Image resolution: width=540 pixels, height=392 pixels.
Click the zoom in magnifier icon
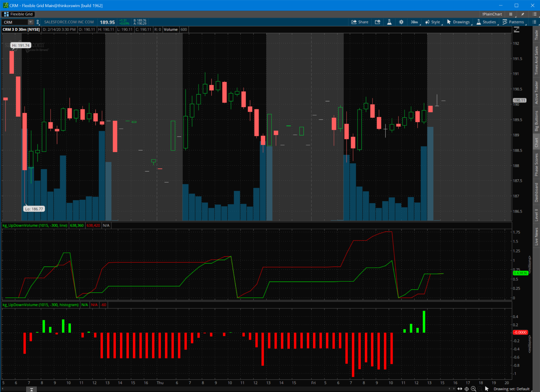[473, 389]
